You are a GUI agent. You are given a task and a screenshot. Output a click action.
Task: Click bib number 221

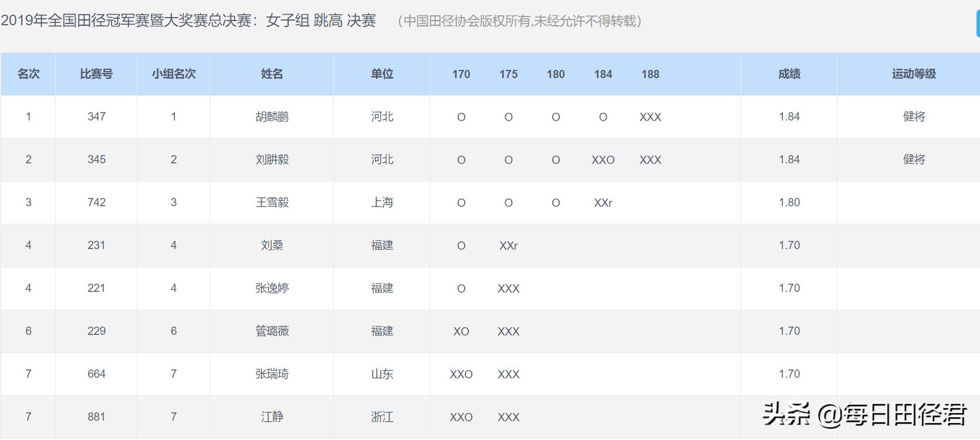pyautogui.click(x=96, y=288)
